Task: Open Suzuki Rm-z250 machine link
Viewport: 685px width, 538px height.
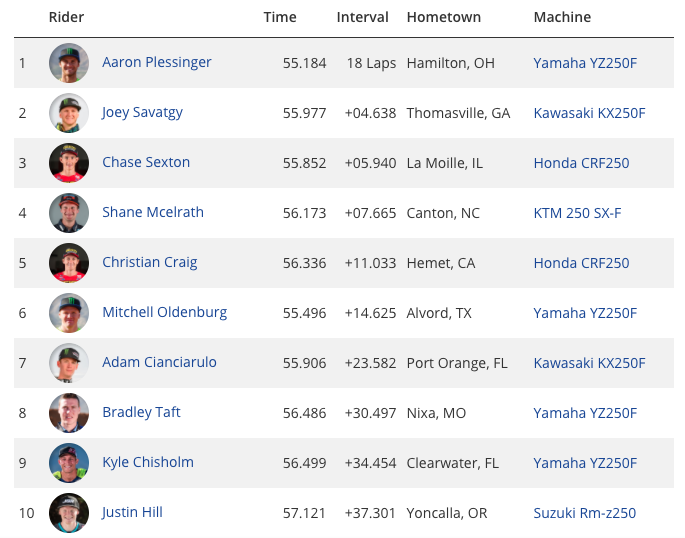Action: tap(585, 513)
